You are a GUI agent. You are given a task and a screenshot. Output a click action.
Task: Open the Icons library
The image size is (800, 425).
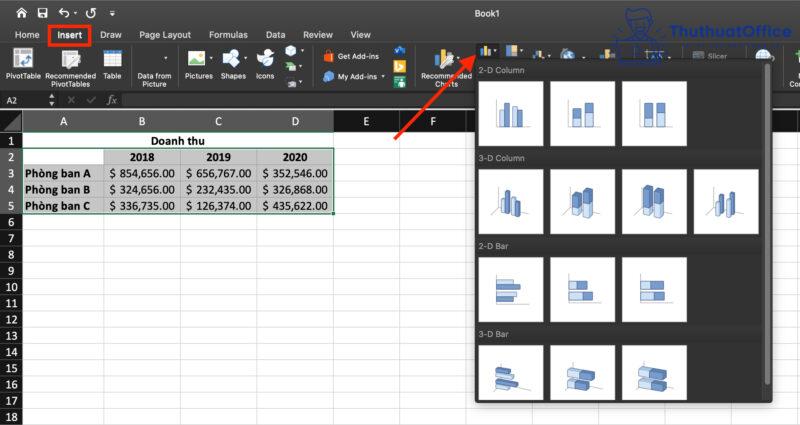click(x=265, y=64)
